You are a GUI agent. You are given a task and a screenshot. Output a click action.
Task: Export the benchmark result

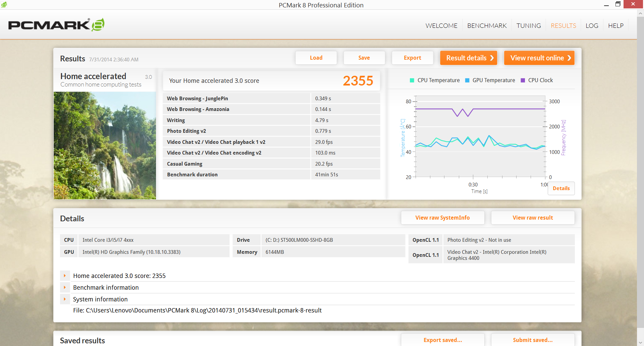(412, 58)
